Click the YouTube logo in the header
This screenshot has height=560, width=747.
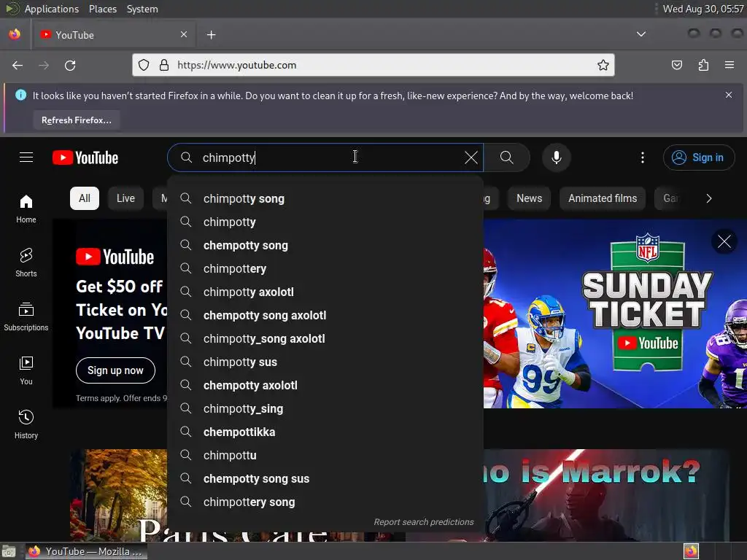(x=85, y=157)
